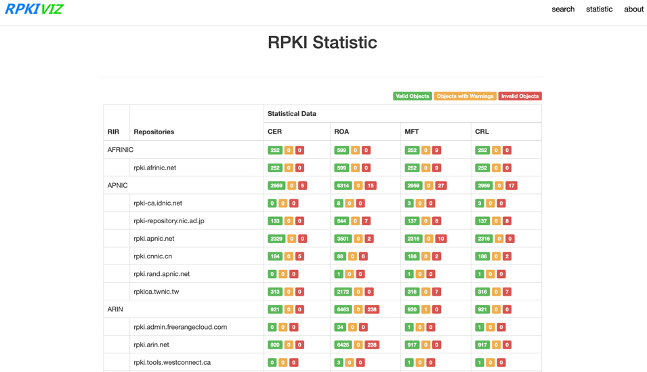Click the Valid Objects legend badge
The height and width of the screenshot is (372, 647).
[412, 96]
